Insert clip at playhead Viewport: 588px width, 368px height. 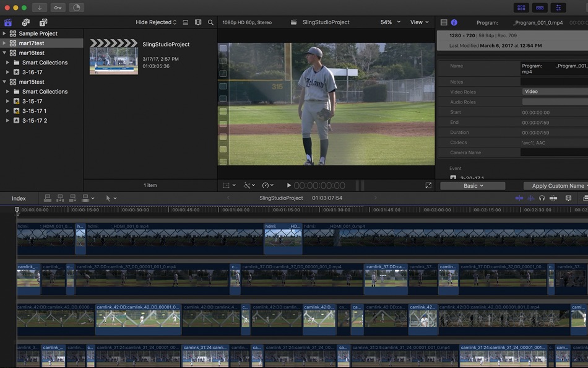[x=60, y=198]
